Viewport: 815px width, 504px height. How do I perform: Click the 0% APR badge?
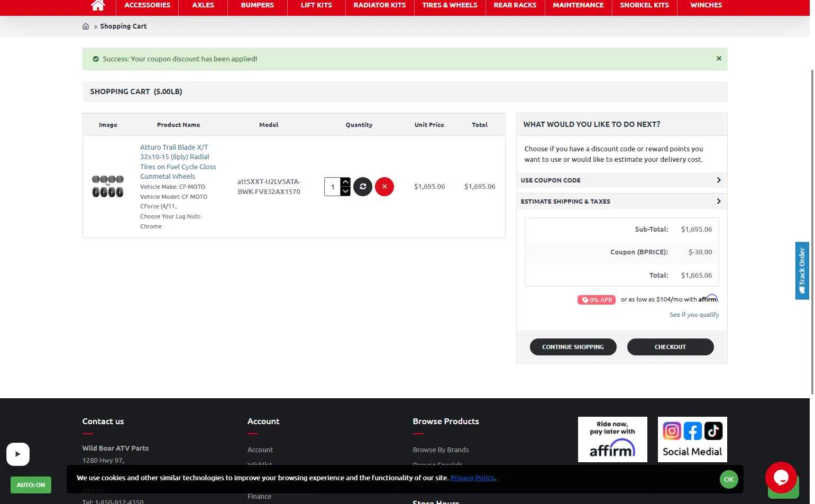coord(596,300)
